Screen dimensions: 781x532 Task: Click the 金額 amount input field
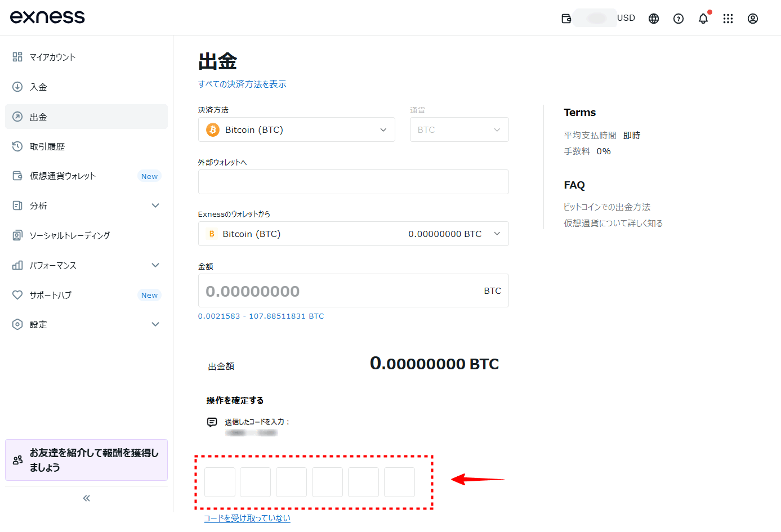(x=354, y=290)
